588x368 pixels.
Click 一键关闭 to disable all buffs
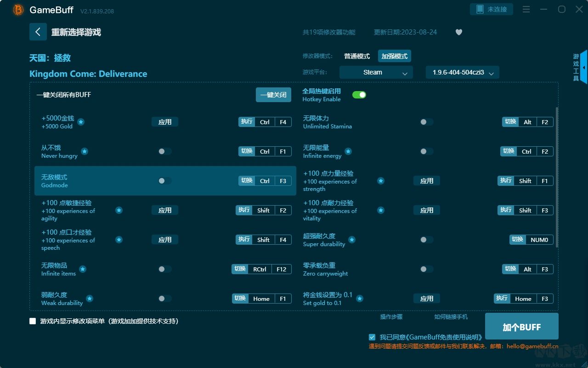(273, 95)
